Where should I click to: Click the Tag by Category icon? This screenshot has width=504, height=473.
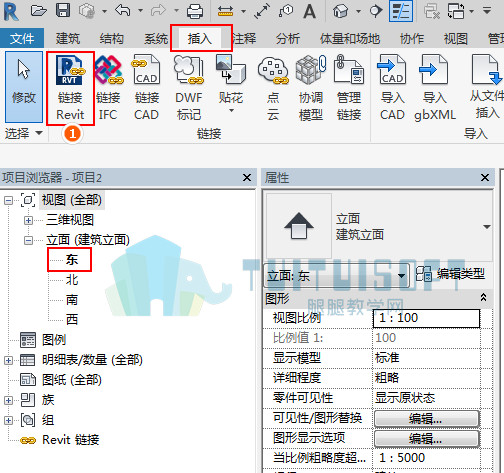tap(286, 11)
